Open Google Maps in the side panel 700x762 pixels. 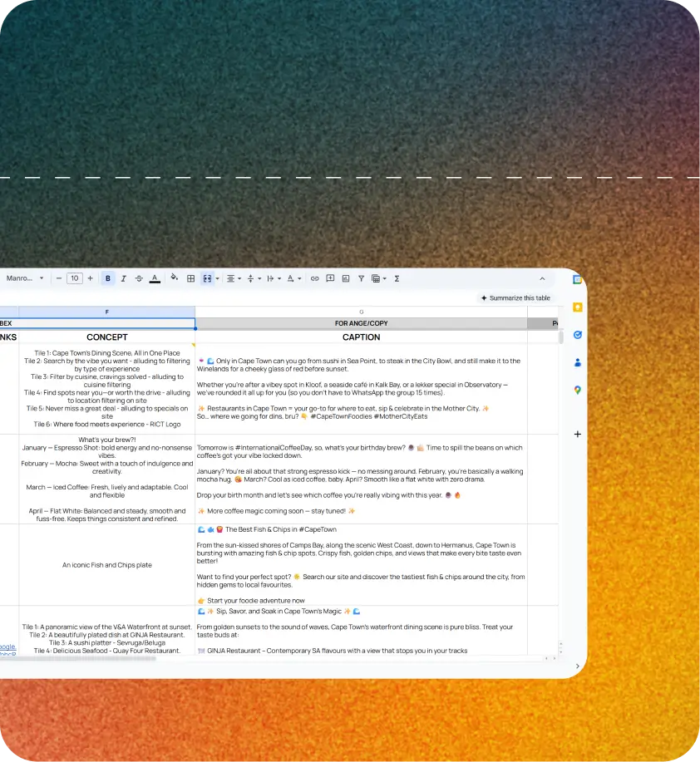coord(577,390)
